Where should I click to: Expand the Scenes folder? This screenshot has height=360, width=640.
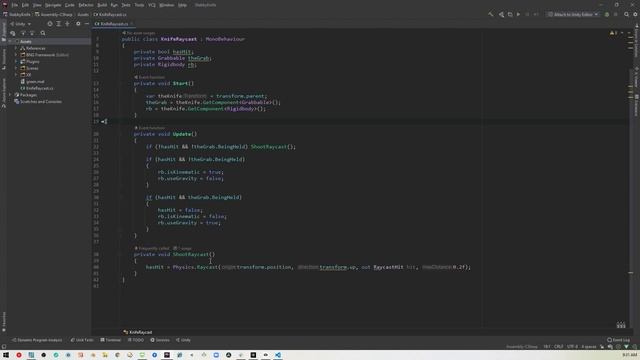[x=16, y=68]
